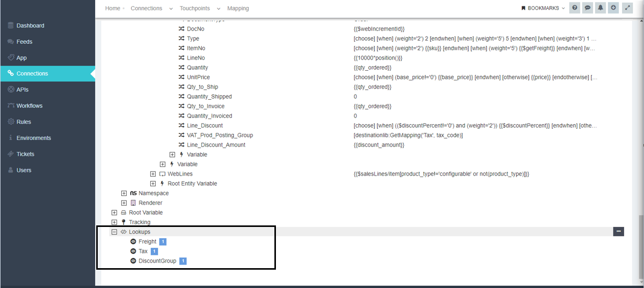Select the DiscountGroup lookup item
This screenshot has width=644, height=288.
157,261
